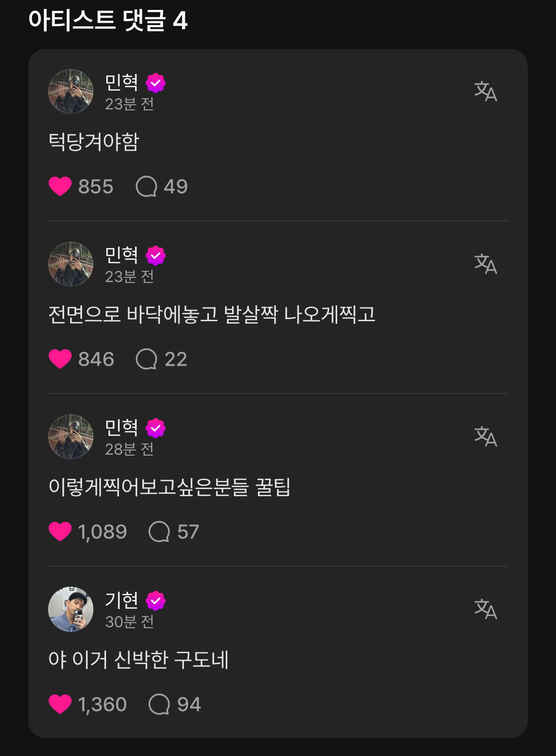This screenshot has height=756, width=556.
Task: View the 57 replies bubble icon
Action: tap(159, 532)
